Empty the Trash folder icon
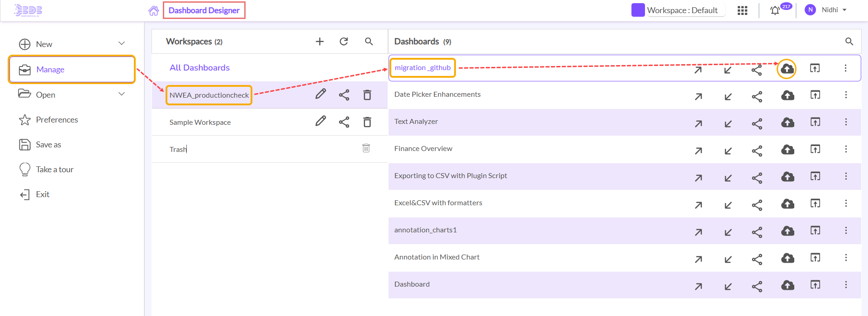Viewport: 868px width, 316px height. pos(366,148)
